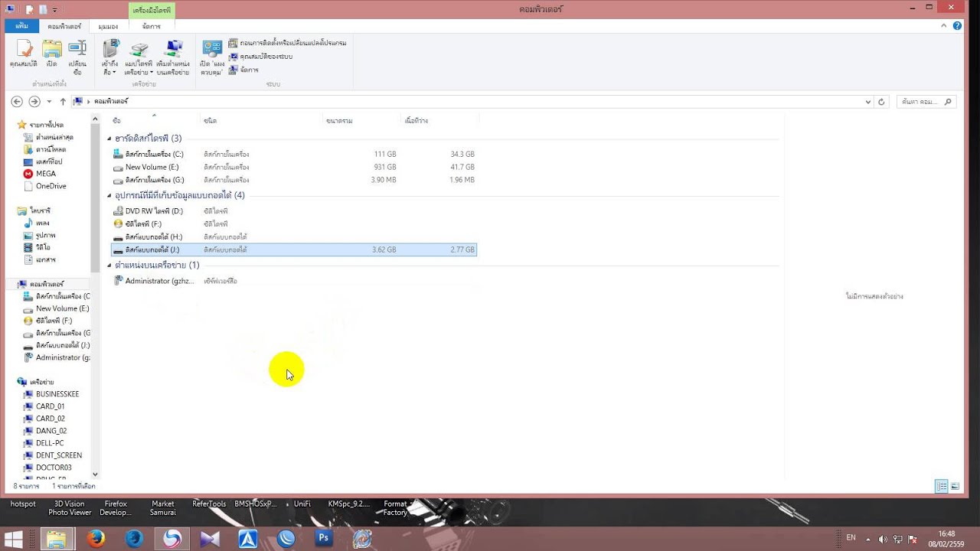Click the Back navigation arrow
The image size is (980, 551).
[x=17, y=101]
